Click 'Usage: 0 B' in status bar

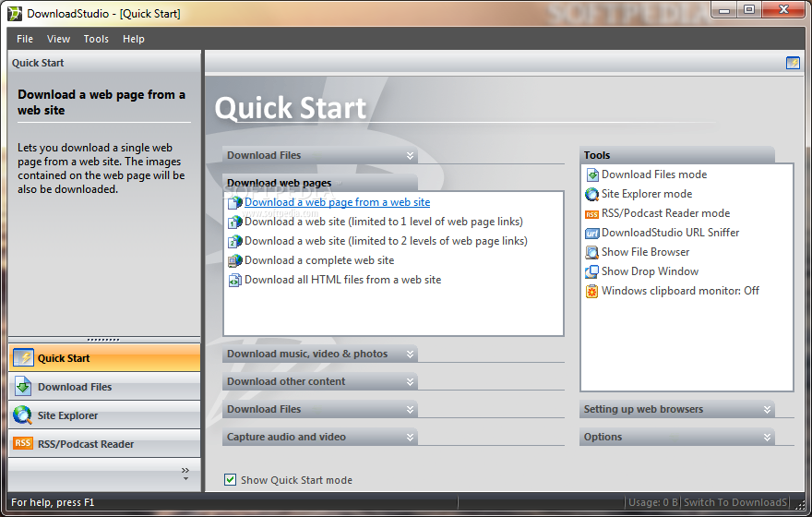click(653, 502)
